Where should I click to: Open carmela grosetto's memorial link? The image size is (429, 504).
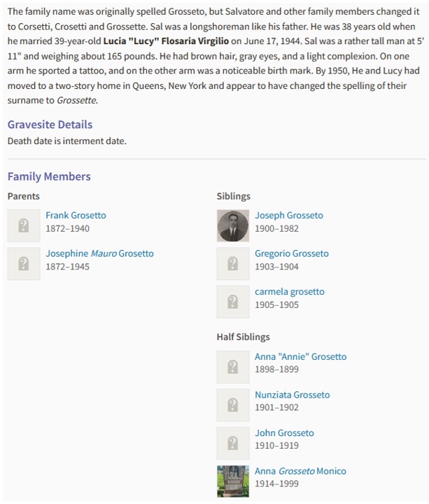290,291
